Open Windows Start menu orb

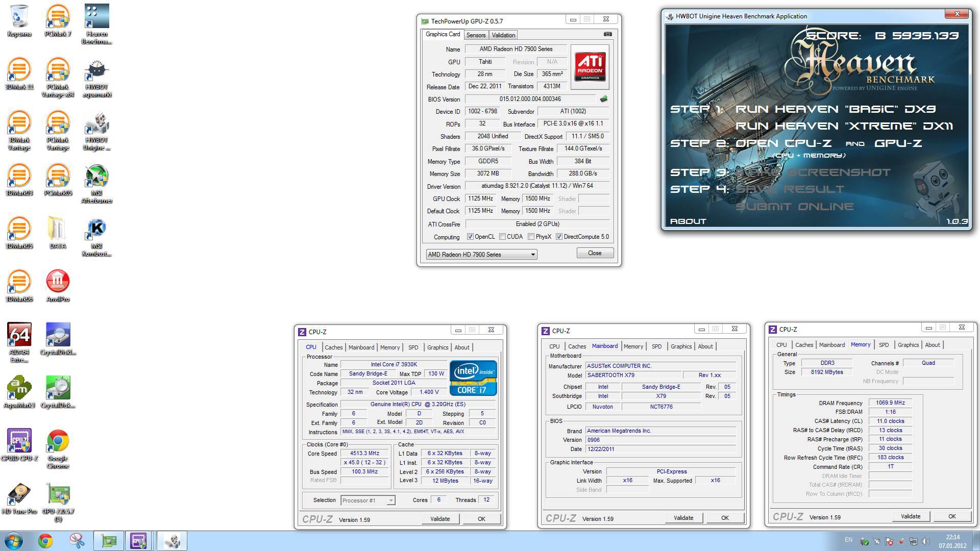(14, 541)
